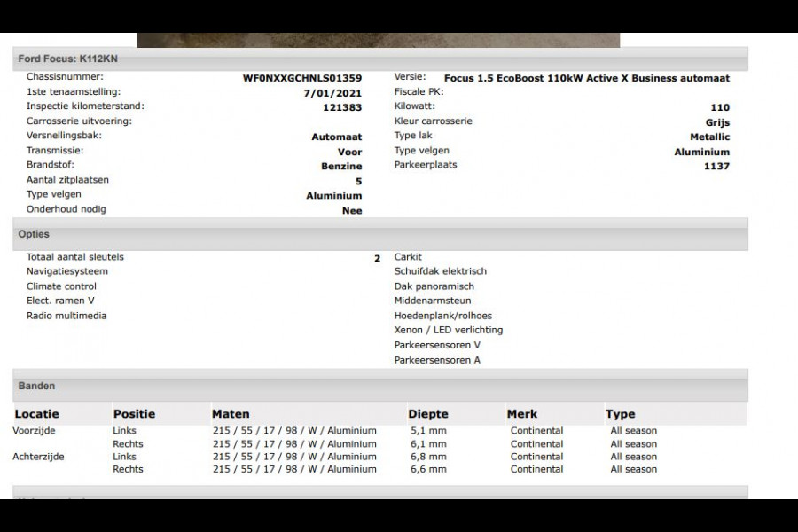This screenshot has height=532, width=798.
Task: Click the Schuifdak elektrisch option
Action: pos(441,271)
